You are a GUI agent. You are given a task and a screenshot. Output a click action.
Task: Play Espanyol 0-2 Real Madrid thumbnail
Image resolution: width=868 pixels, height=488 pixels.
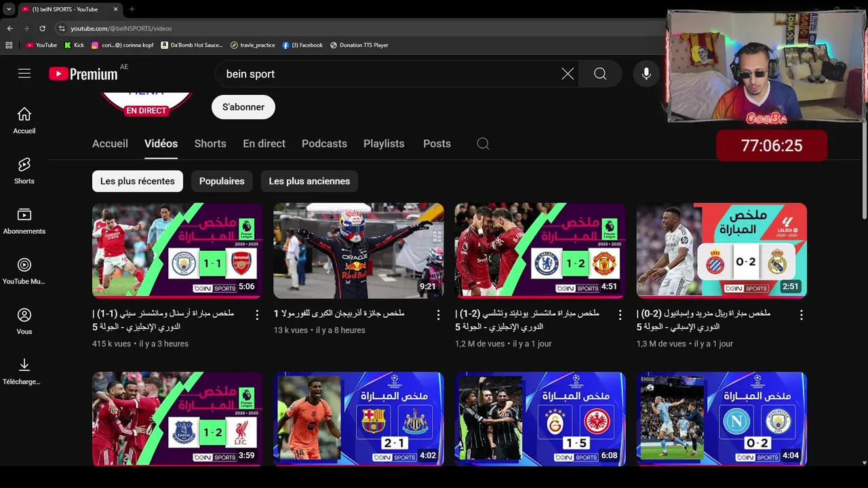[x=722, y=251]
